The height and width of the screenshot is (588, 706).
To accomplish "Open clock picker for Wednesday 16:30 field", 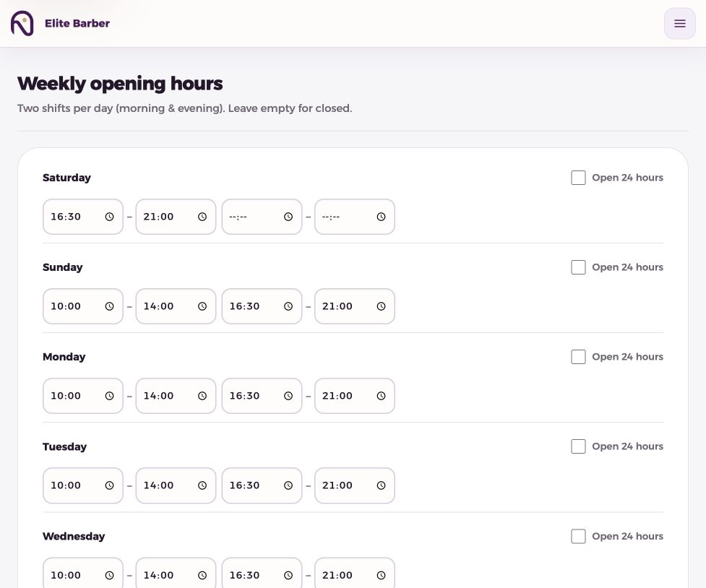I will click(x=288, y=575).
